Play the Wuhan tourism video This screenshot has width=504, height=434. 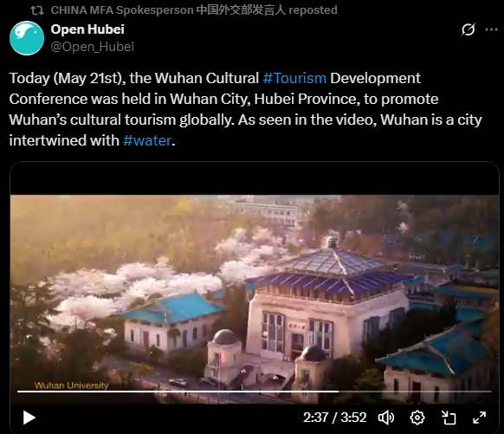29,418
